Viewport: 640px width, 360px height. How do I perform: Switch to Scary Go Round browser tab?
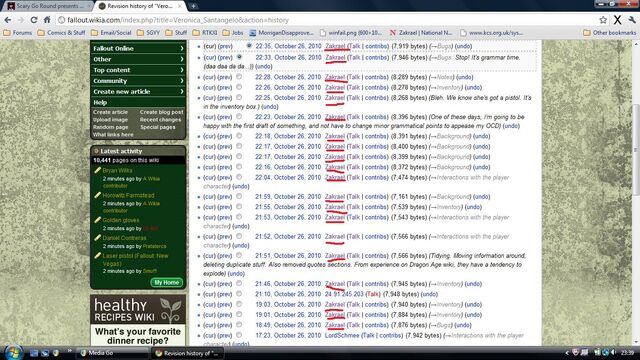[x=49, y=6]
